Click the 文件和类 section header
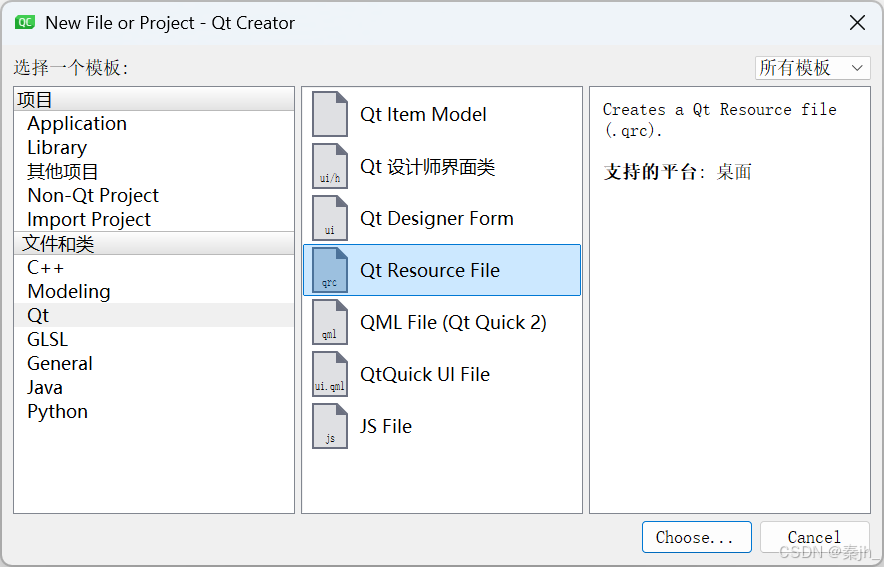Screen dimensions: 884x567 click(x=154, y=243)
